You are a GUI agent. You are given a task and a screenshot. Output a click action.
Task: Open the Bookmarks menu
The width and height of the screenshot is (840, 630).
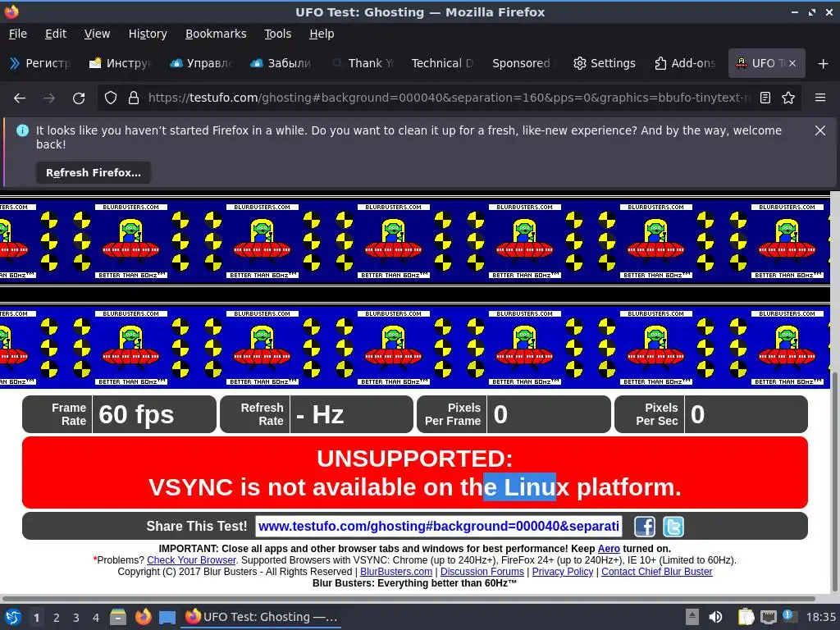(x=216, y=34)
